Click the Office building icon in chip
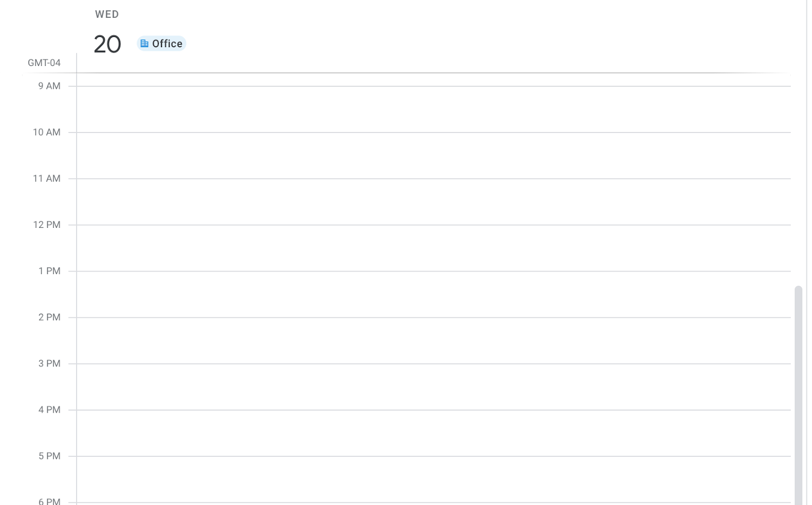The height and width of the screenshot is (505, 812). 144,44
